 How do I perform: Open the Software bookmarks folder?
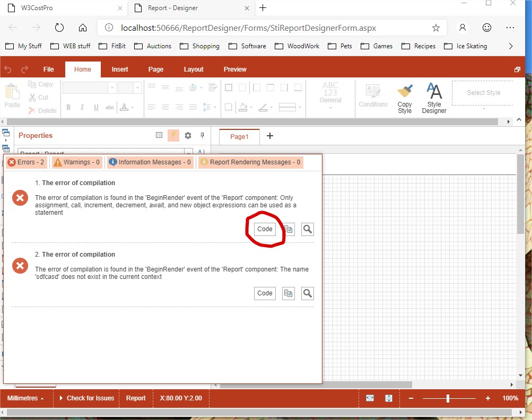[x=247, y=46]
